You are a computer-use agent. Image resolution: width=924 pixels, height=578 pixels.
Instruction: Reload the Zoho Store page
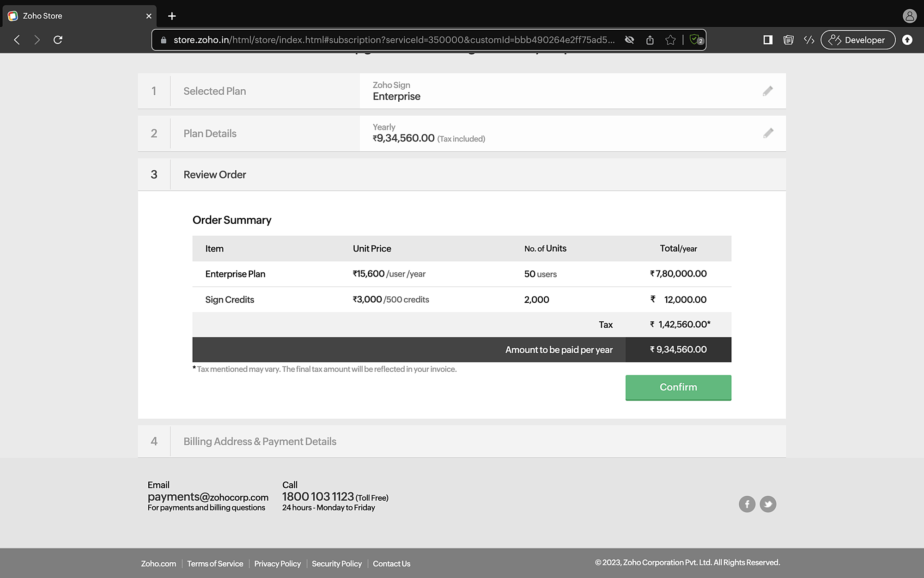tap(58, 40)
